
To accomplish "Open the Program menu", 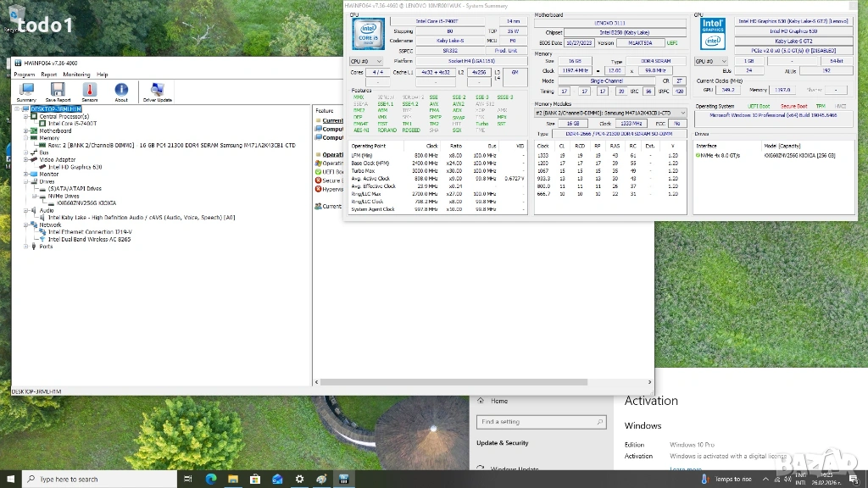I will pos(24,75).
